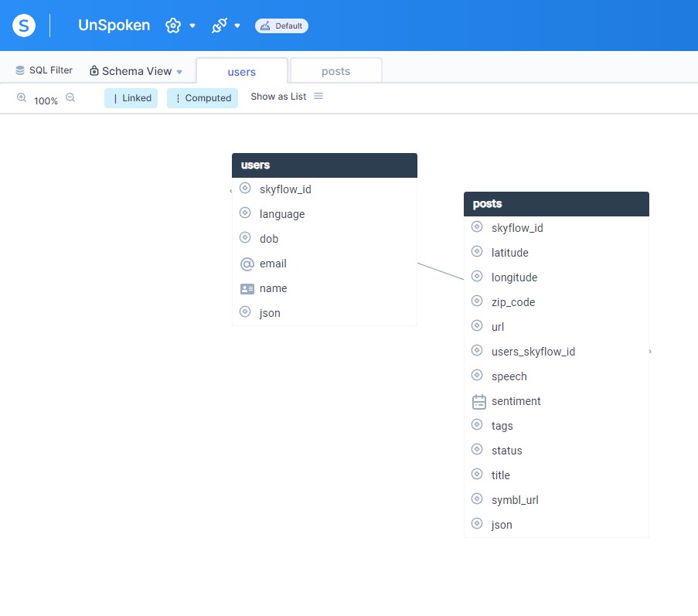The width and height of the screenshot is (698, 616).
Task: Click the sentiment calendar icon
Action: tap(479, 401)
